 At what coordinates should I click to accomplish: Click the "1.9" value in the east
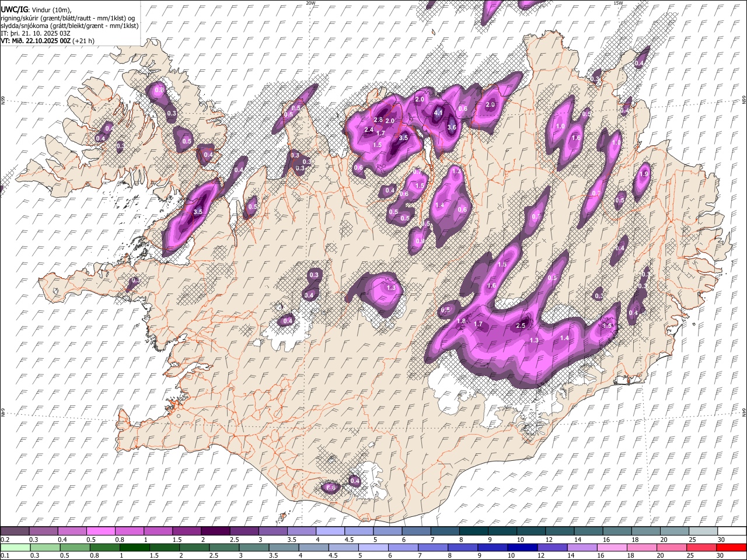click(644, 174)
